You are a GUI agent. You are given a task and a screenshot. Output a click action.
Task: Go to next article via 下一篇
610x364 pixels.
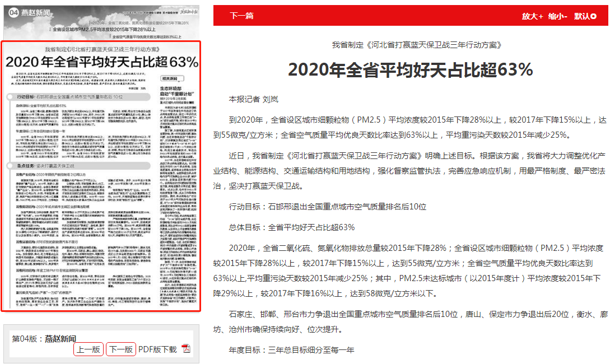(x=241, y=16)
